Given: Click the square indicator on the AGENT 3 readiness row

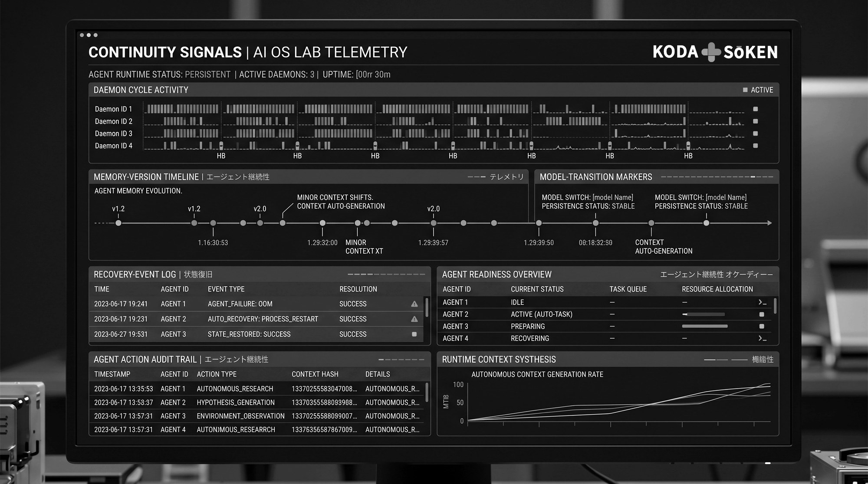Looking at the screenshot, I should point(762,326).
